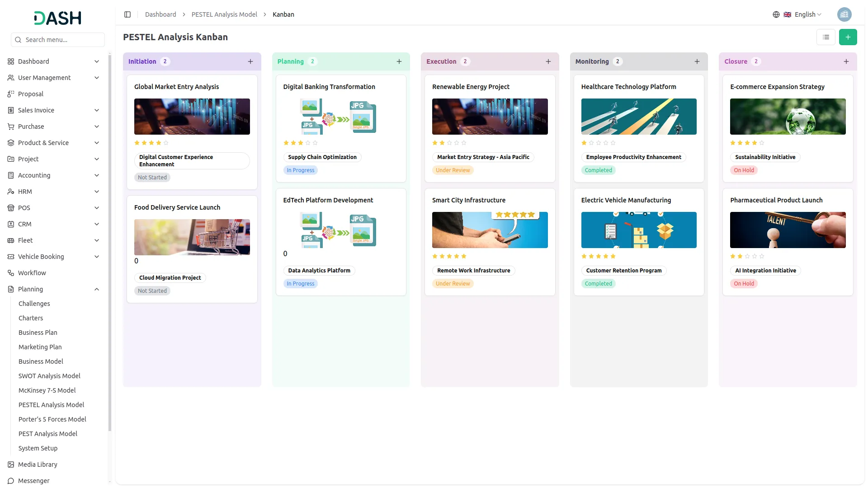
Task: Switch to list view icon
Action: (x=826, y=37)
